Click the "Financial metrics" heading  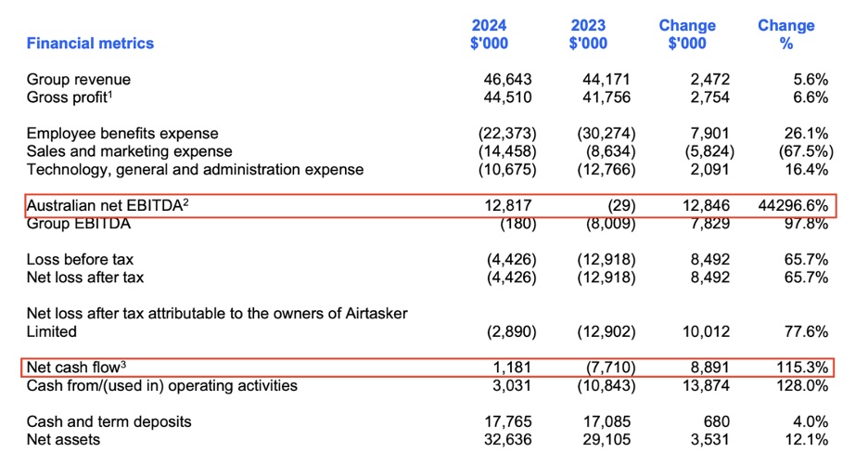[90, 43]
